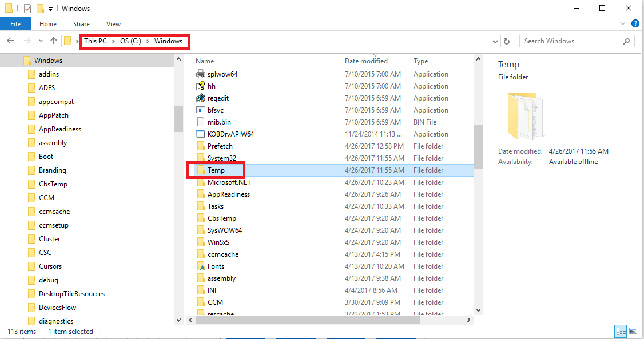Screen dimensions: 644x339
Task: Select the Microsoft.NET folder row
Action: click(x=333, y=182)
